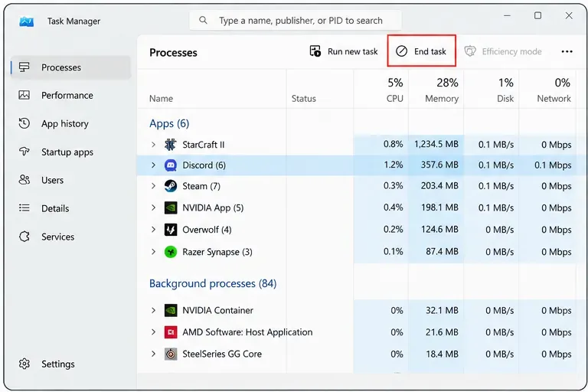This screenshot has height=392, width=588.
Task: Click the Efficiency mode leaf icon
Action: click(x=470, y=51)
